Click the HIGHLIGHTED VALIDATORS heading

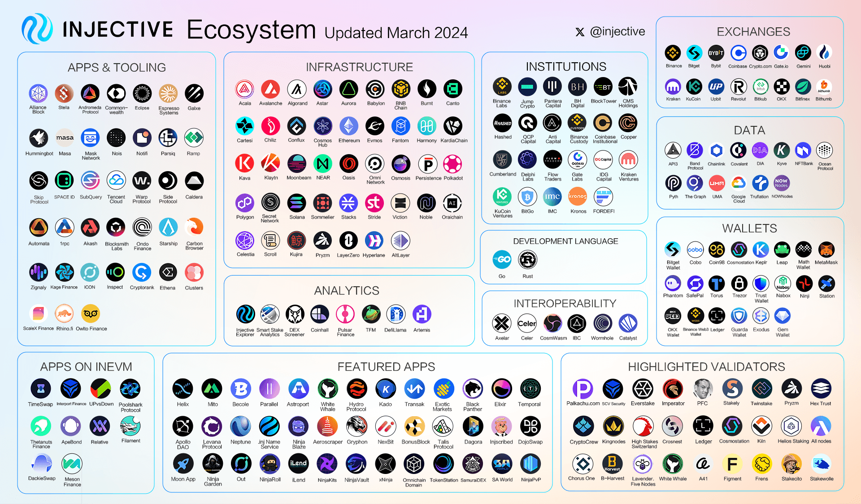(x=706, y=367)
